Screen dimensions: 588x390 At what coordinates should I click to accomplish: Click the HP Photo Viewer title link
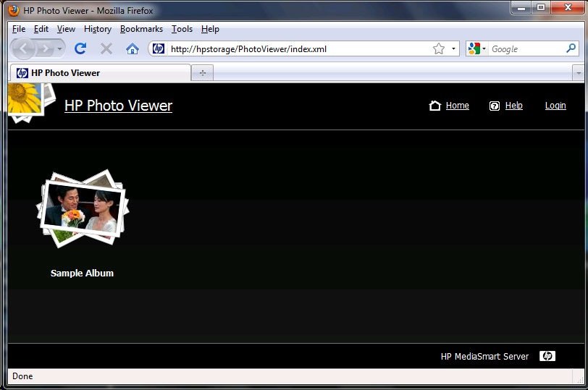118,106
